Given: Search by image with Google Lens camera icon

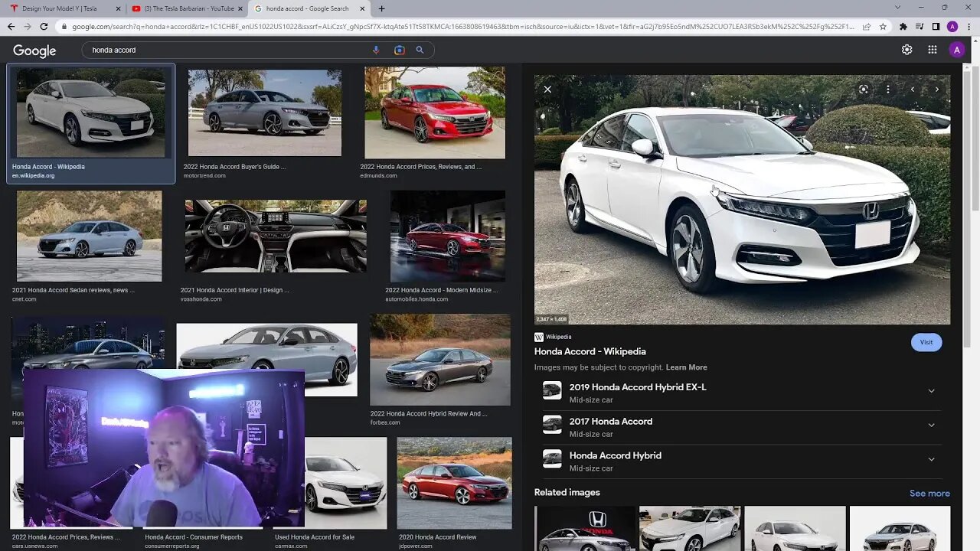Looking at the screenshot, I should point(399,50).
